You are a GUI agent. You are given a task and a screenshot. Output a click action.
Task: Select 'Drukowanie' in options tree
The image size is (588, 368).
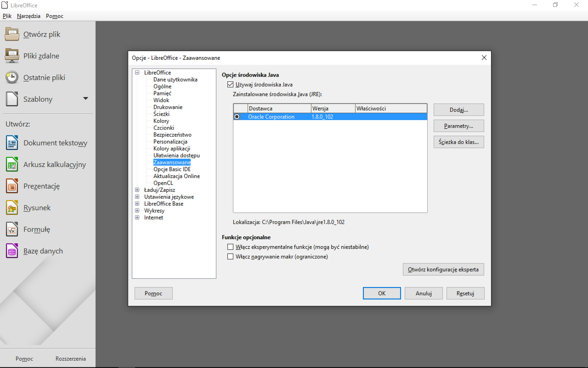pyautogui.click(x=168, y=107)
